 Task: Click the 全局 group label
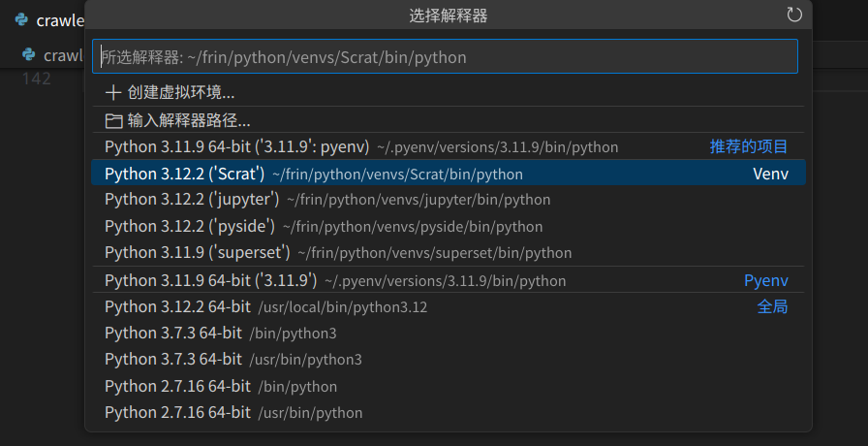click(x=772, y=306)
